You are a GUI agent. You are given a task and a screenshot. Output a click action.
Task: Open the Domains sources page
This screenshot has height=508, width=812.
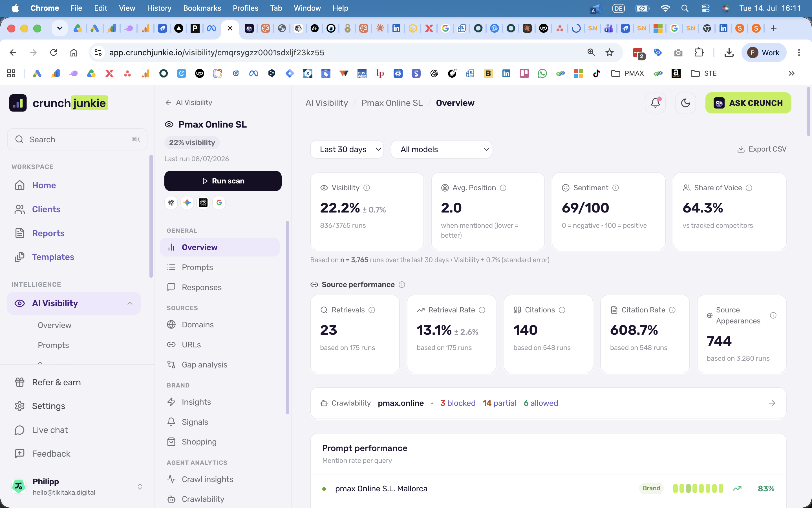point(220,325)
